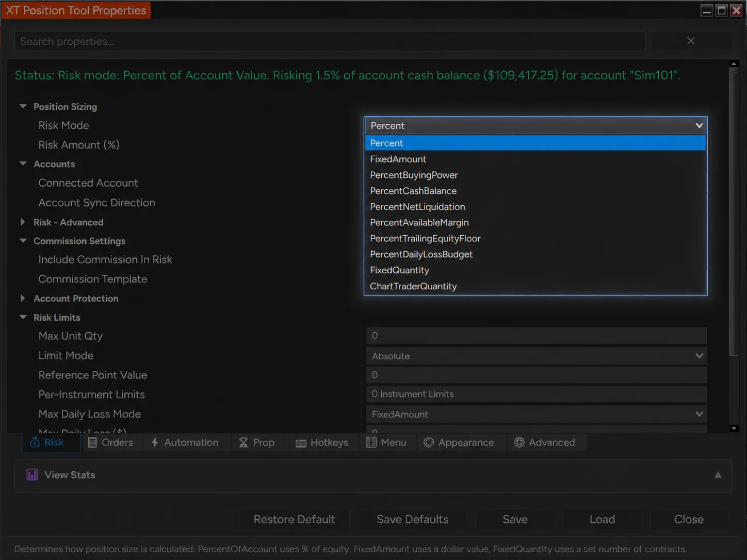Collapse the Commission Settings section
This screenshot has height=560, width=747.
[23, 240]
